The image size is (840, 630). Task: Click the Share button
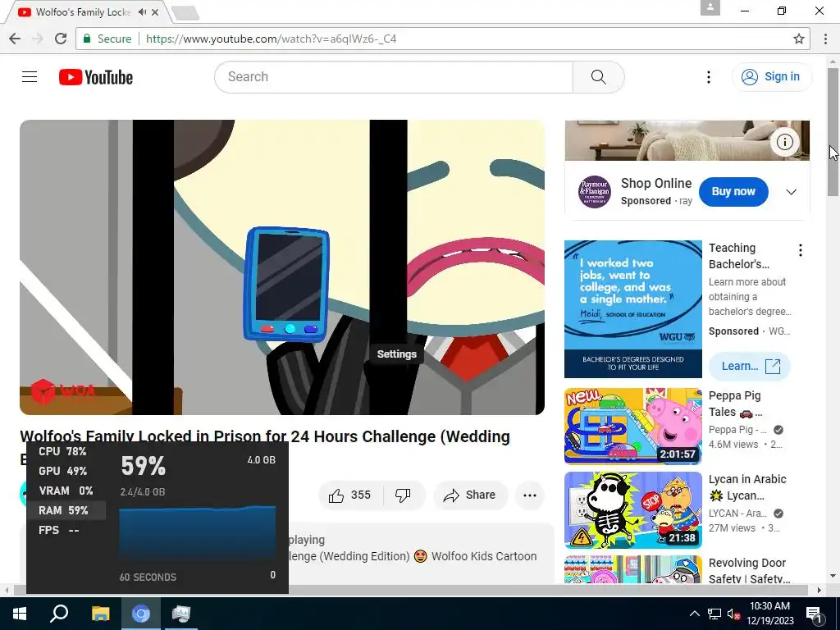pos(470,495)
